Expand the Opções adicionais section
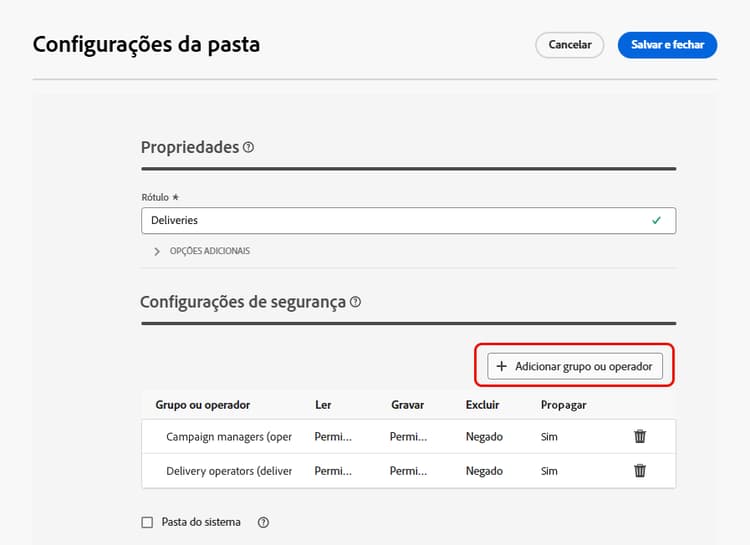Screen dimensions: 750x545 pyautogui.click(x=202, y=251)
